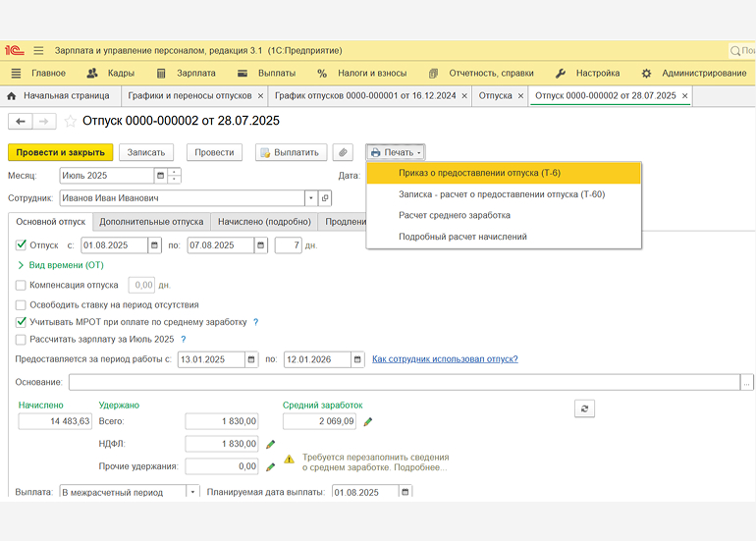Click the back arrow navigation button
The height and width of the screenshot is (541, 756).
click(21, 121)
